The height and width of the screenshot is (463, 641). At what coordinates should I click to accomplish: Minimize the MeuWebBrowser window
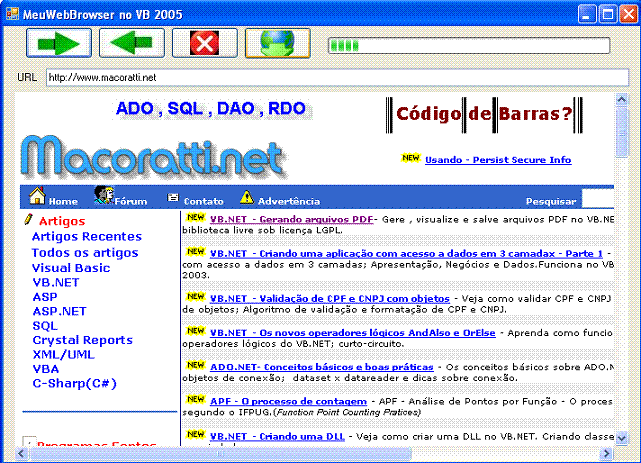tap(587, 15)
